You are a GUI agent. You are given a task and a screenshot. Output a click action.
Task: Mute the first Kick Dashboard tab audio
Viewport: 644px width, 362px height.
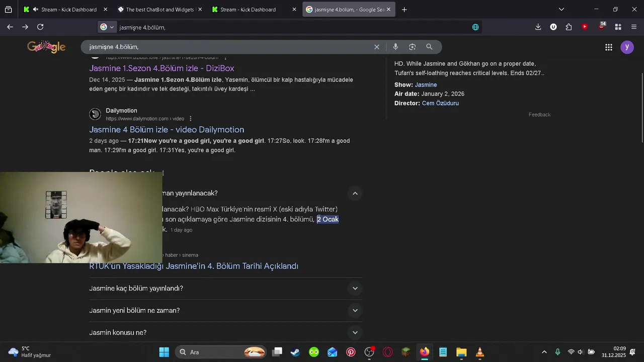[x=36, y=10]
